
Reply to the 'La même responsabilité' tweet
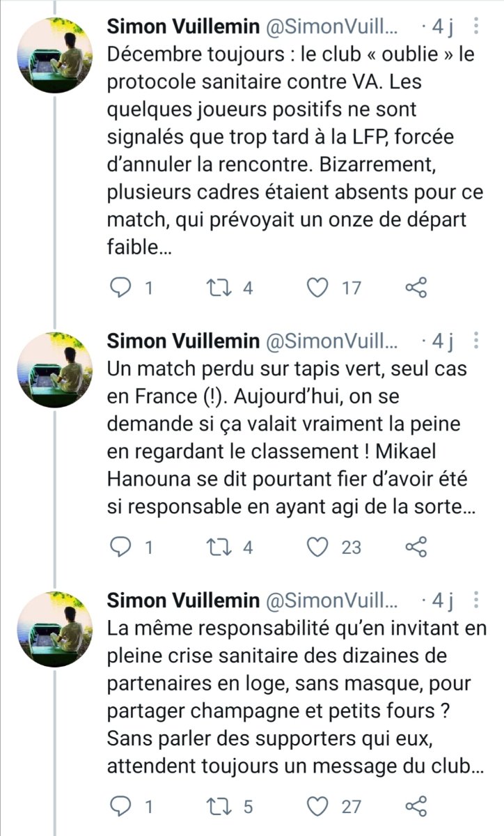click(123, 806)
